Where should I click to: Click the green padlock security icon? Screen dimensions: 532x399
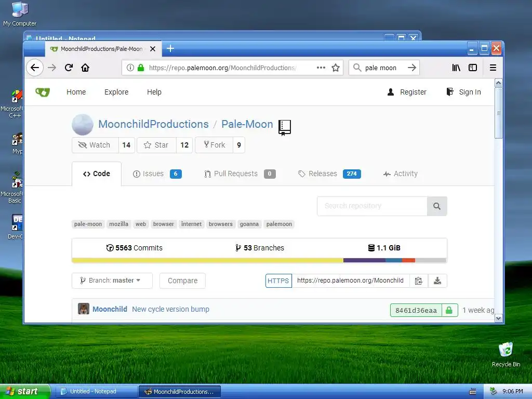[141, 68]
